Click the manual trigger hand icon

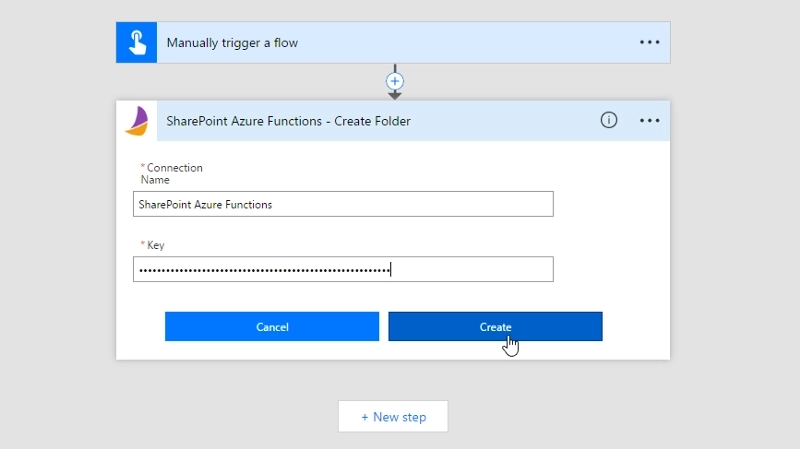click(x=136, y=42)
